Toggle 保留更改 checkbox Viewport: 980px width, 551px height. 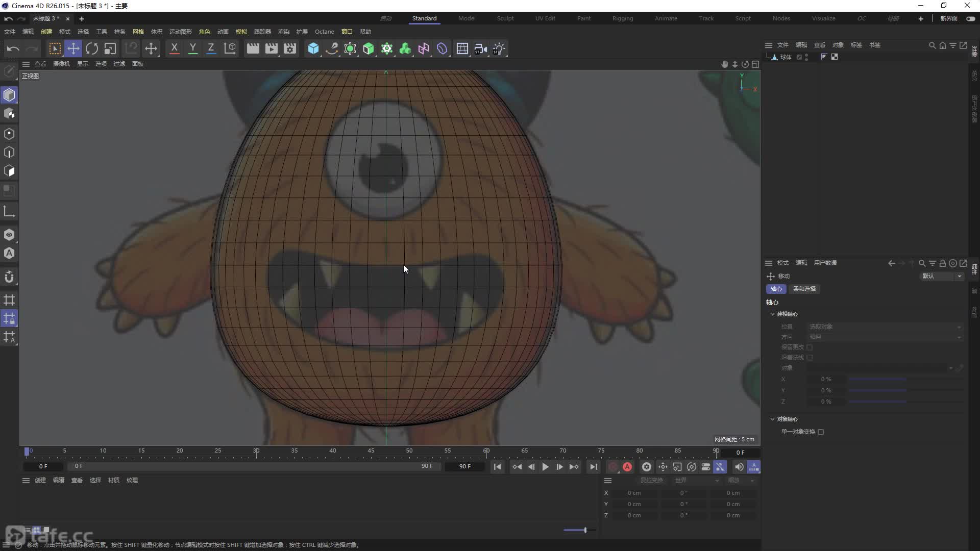(810, 347)
